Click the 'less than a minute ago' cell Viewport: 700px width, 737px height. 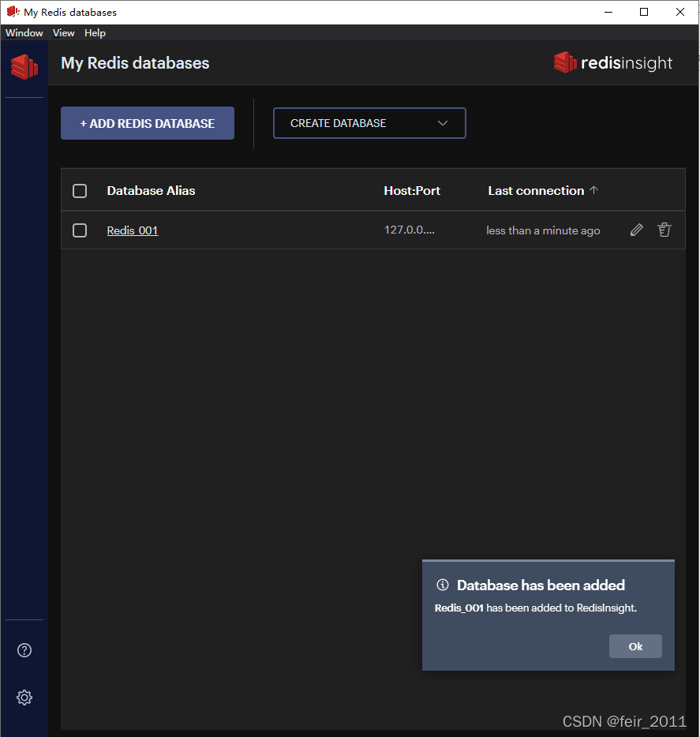(543, 230)
